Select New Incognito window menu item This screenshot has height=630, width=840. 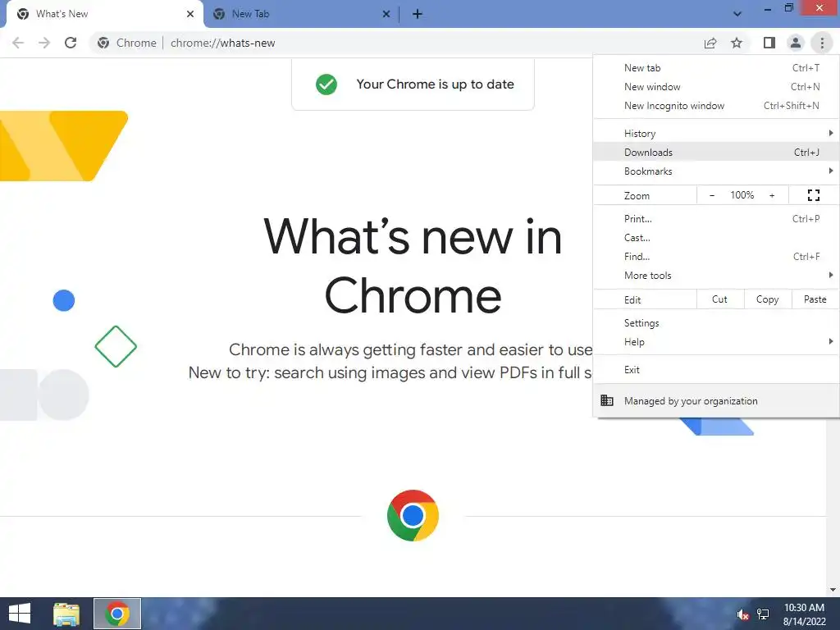[716, 106]
